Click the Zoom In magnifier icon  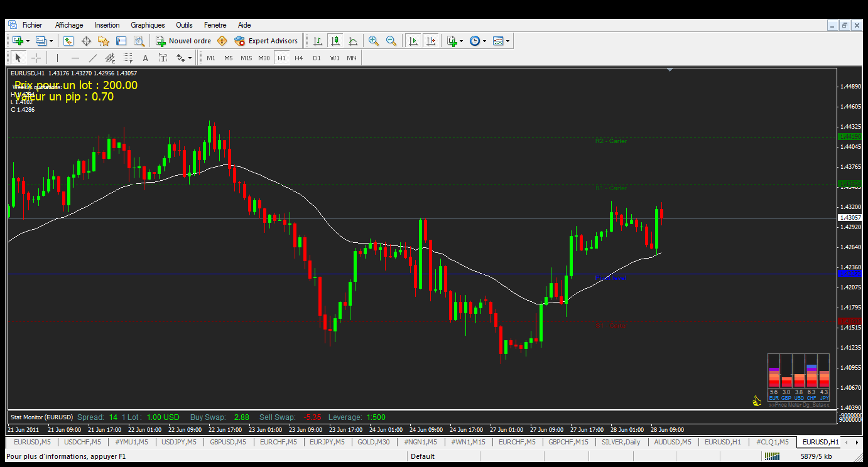[374, 41]
